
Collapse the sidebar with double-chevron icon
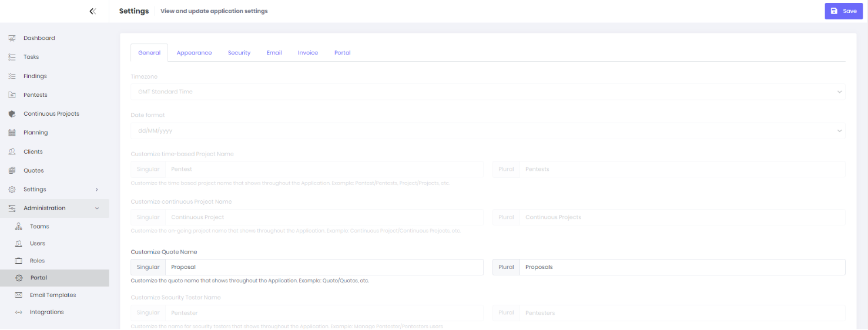click(92, 11)
